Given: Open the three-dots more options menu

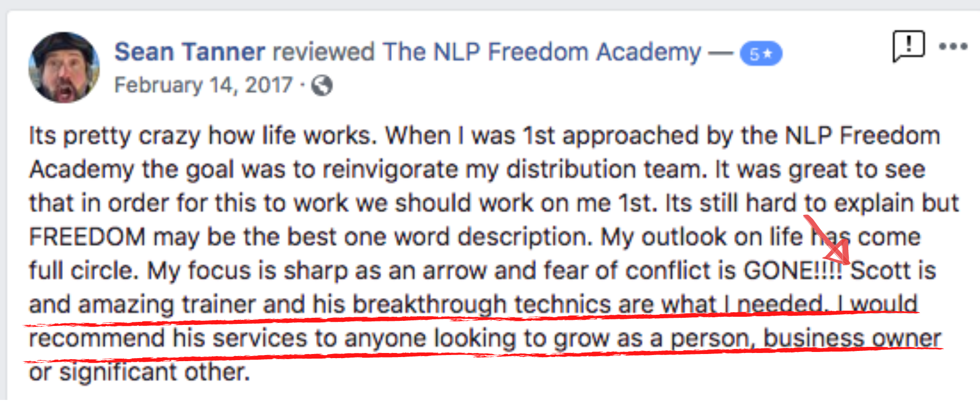Looking at the screenshot, I should [x=953, y=46].
